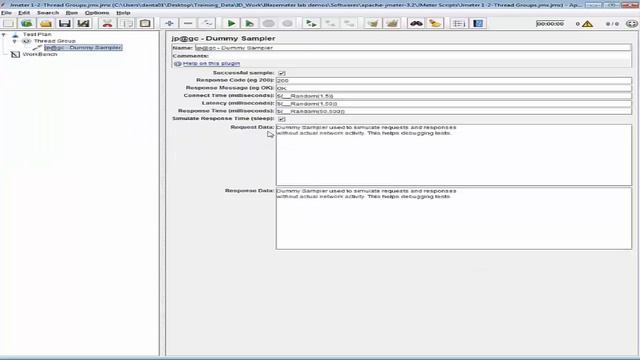Open the Options menu

point(97,13)
